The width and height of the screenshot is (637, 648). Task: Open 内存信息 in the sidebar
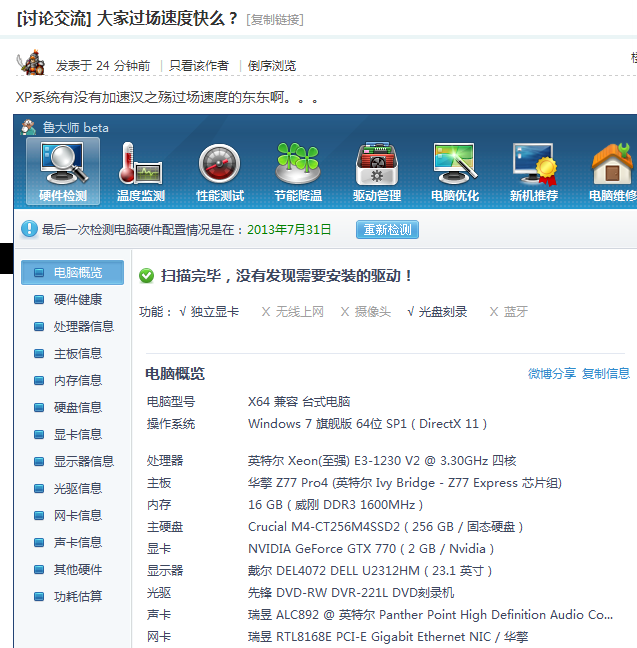click(77, 380)
